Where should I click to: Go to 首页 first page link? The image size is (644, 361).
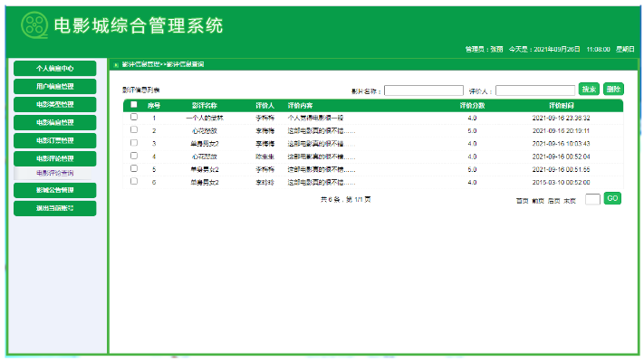522,201
